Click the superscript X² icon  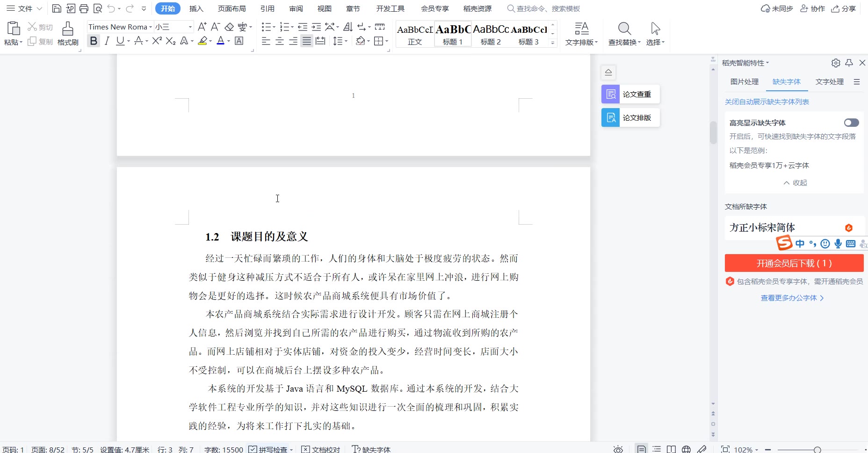(x=157, y=41)
